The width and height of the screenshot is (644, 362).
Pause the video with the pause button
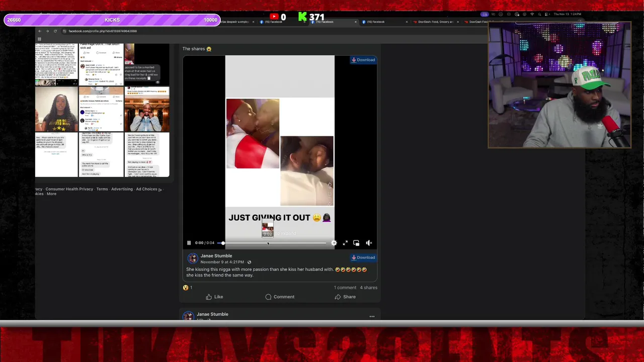(x=189, y=243)
